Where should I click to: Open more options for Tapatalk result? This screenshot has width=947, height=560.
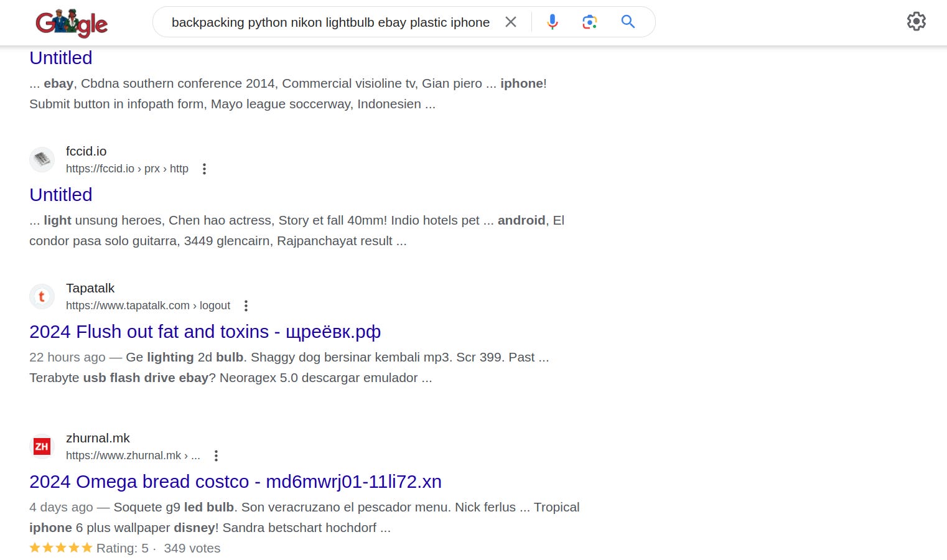coord(246,306)
